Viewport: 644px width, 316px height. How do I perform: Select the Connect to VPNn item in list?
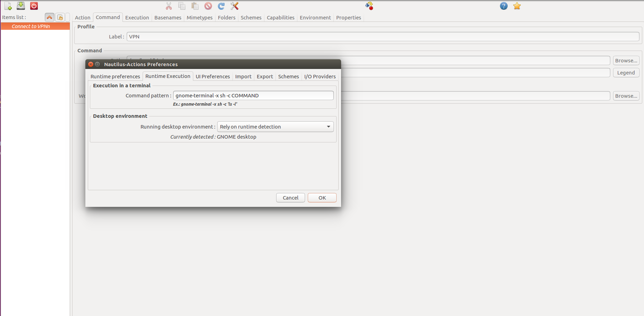point(35,26)
